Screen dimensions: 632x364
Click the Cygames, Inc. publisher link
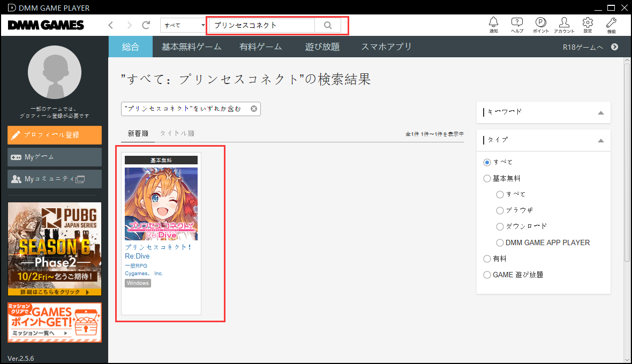[144, 274]
